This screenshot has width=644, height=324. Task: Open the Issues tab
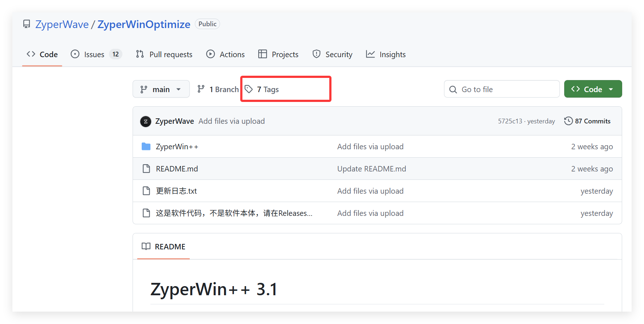pyautogui.click(x=96, y=55)
